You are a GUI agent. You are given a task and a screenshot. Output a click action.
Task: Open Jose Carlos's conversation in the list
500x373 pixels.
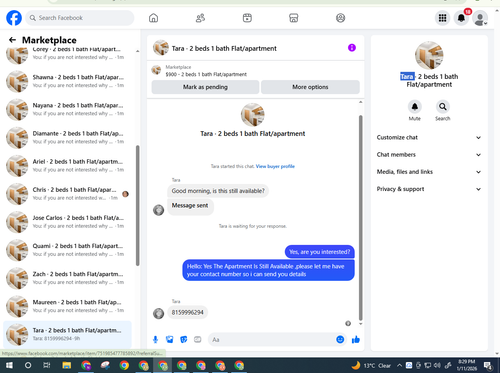tap(68, 222)
